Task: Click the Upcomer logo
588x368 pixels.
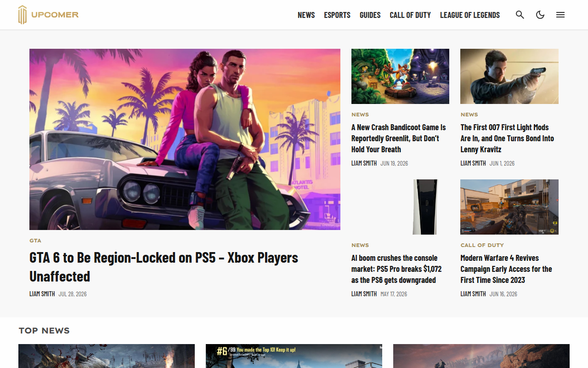Action: [48, 15]
